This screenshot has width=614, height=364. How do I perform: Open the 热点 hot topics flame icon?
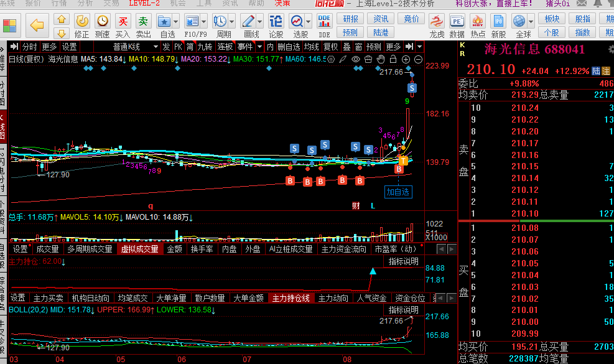pos(478,21)
